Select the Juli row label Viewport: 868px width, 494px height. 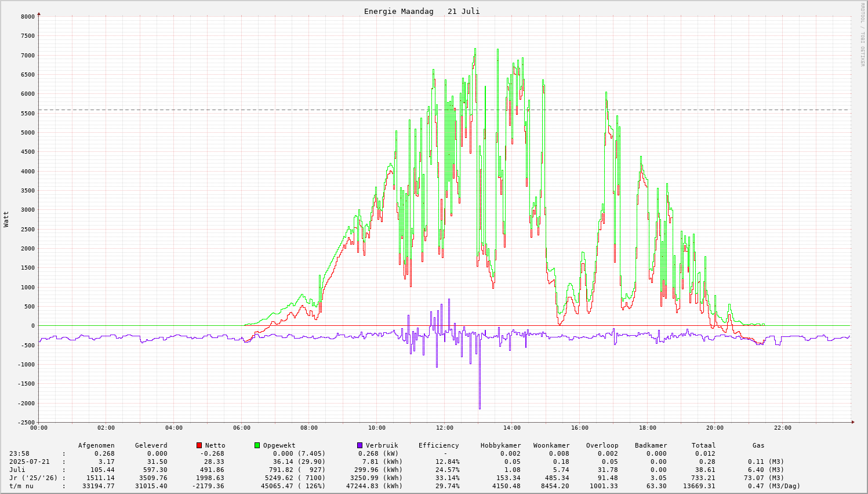(x=17, y=470)
